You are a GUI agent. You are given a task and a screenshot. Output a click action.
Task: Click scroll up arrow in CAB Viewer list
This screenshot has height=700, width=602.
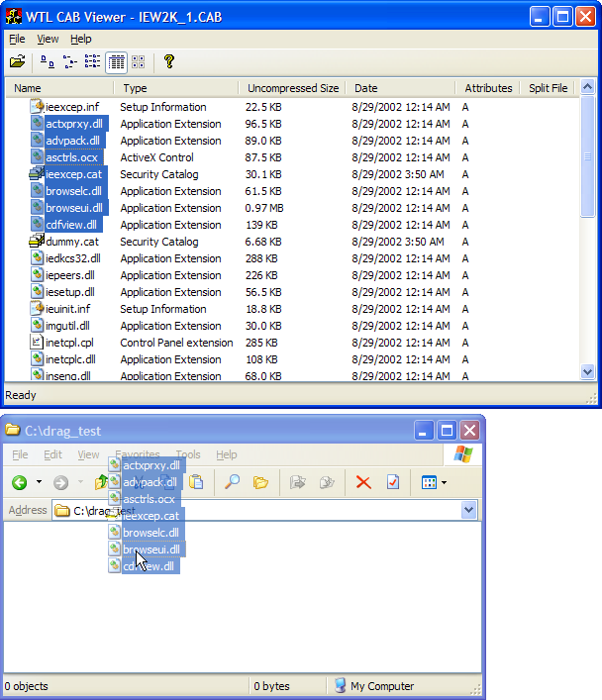tap(588, 86)
